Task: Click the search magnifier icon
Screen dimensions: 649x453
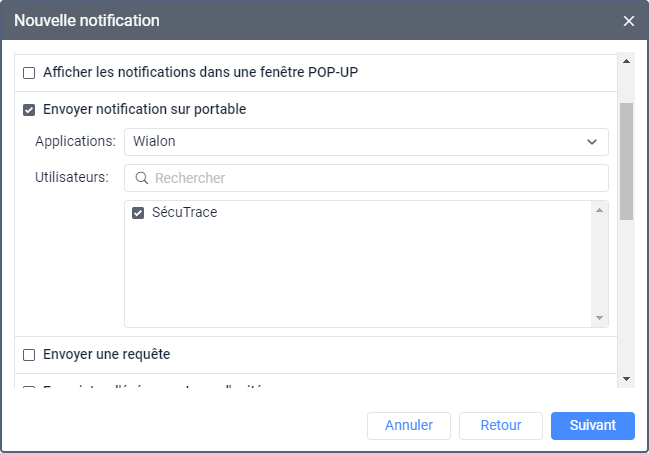Action: tap(140, 178)
